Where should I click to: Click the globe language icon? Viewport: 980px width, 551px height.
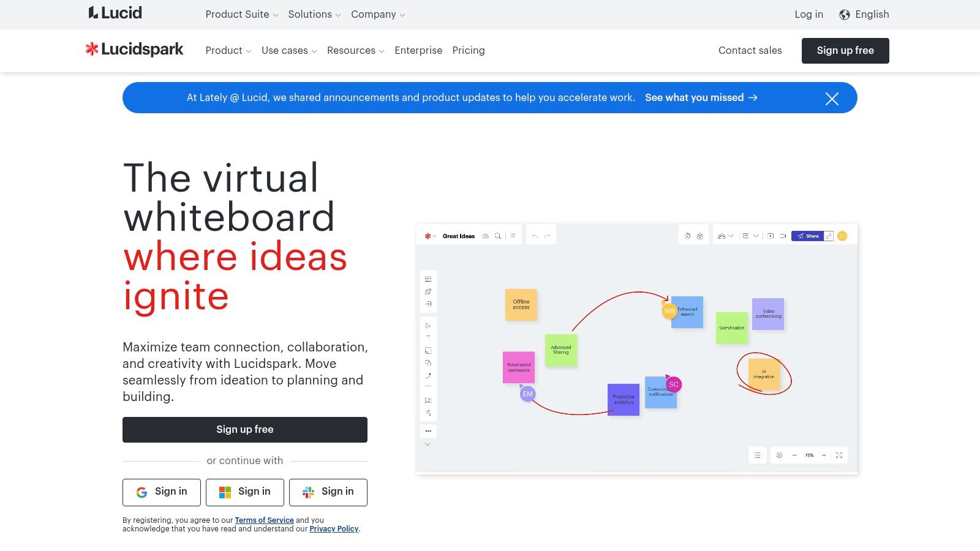pos(845,15)
